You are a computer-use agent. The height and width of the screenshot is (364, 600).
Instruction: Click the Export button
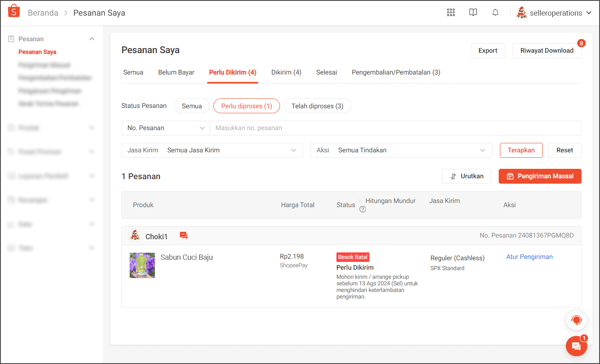[x=488, y=51]
